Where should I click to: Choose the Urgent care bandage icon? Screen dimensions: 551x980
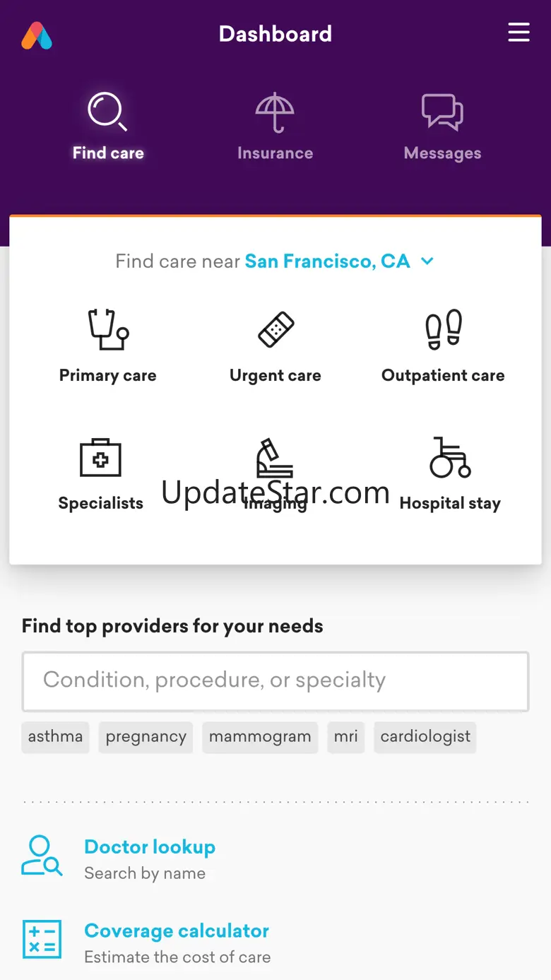tap(275, 329)
